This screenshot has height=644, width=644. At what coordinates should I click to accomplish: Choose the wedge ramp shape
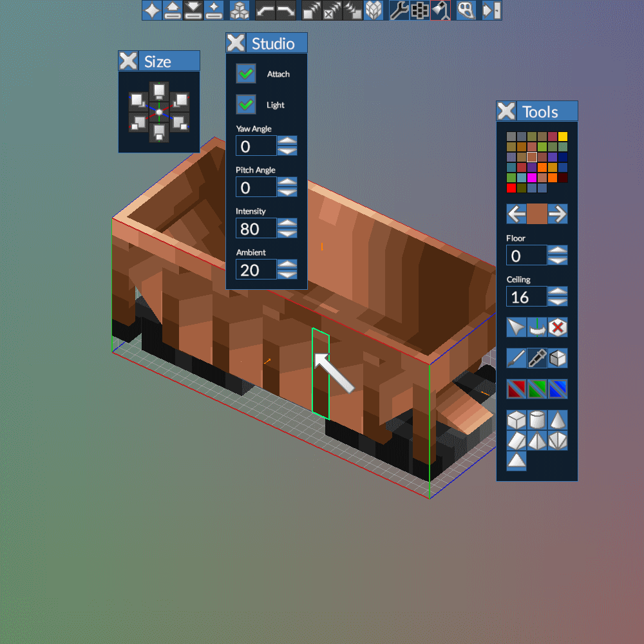(516, 440)
